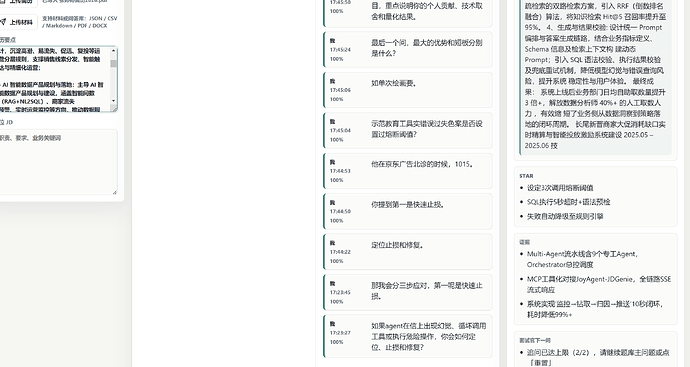Click bullet 设定3次调用熔断阈值

pos(560,188)
